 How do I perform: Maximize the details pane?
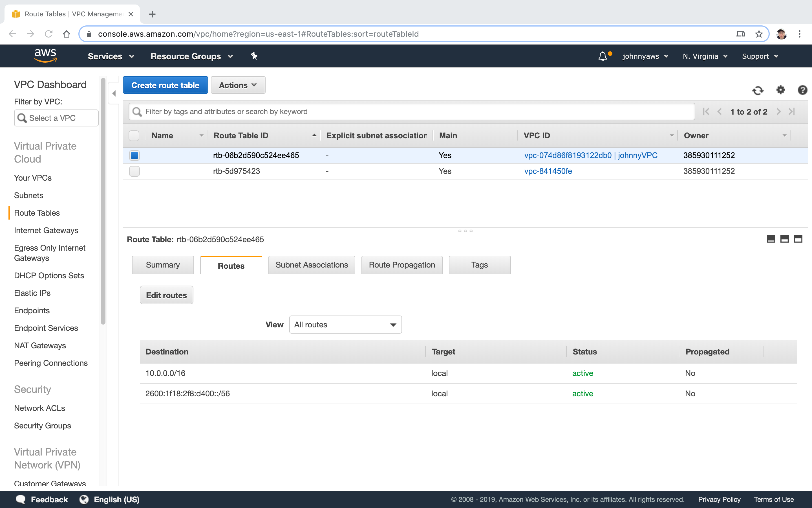798,239
